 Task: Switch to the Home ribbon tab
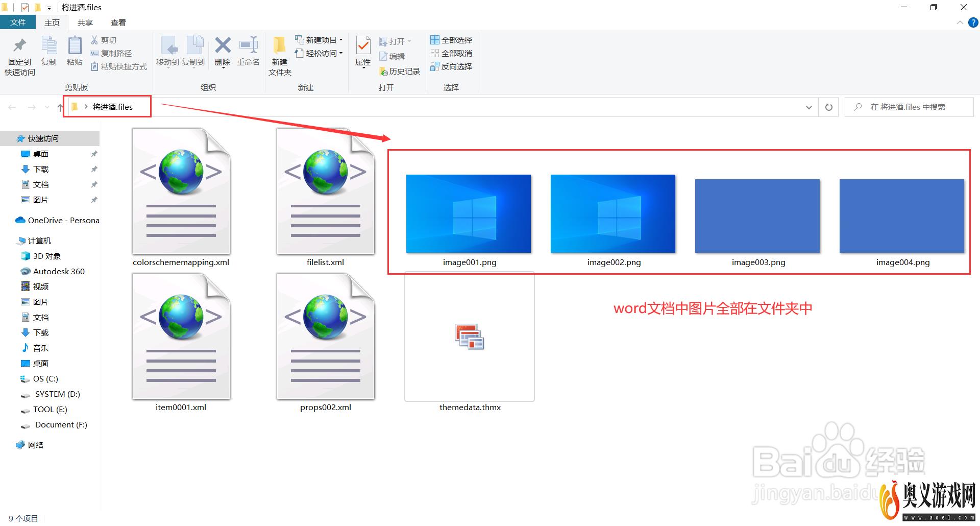coord(52,22)
